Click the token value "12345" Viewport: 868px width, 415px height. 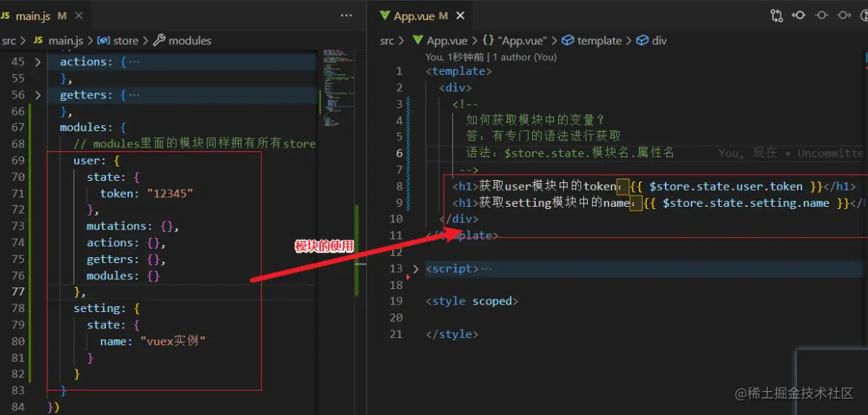(x=170, y=193)
